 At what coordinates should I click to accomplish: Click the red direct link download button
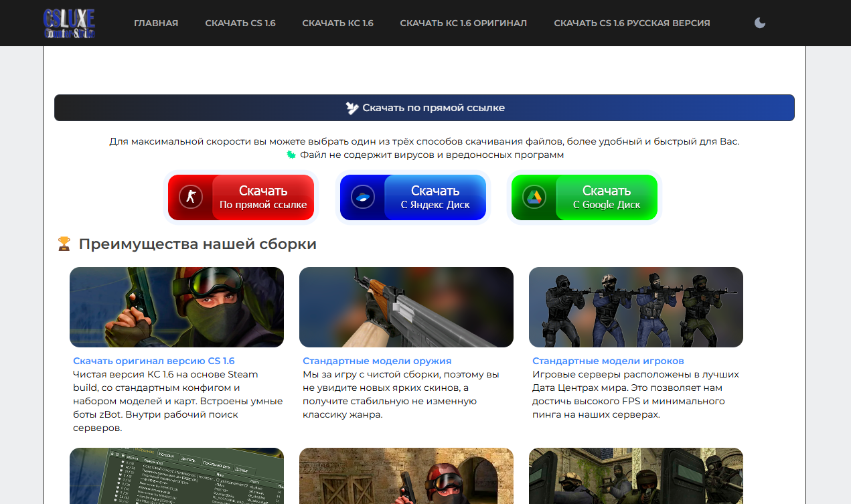tap(262, 197)
